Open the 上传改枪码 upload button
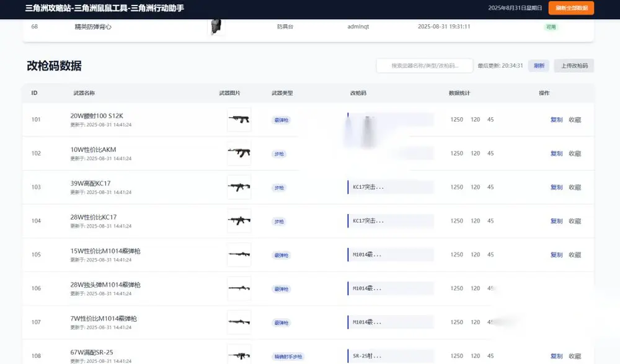This screenshot has height=364, width=620. click(x=574, y=66)
